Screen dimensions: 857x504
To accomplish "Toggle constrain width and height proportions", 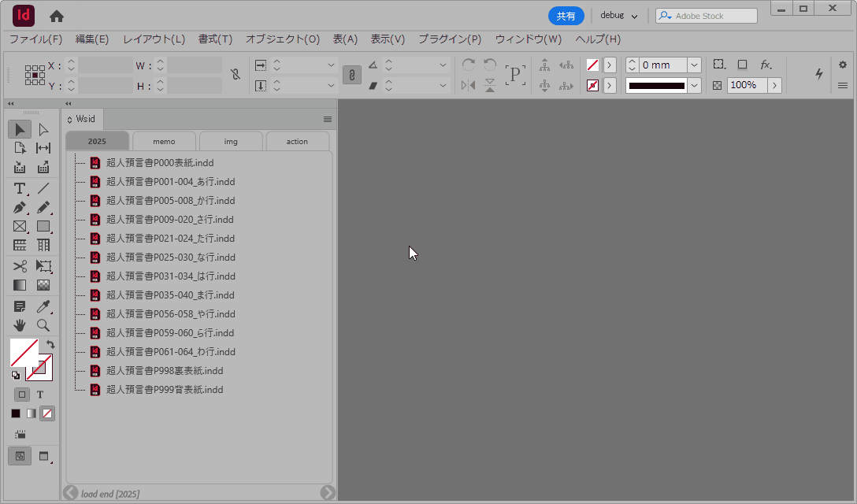I will pos(235,75).
